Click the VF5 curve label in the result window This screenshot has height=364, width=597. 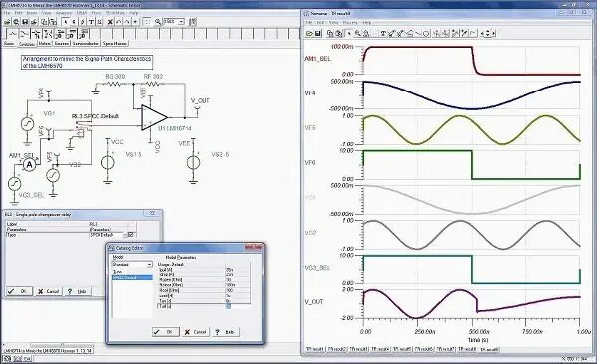point(310,128)
